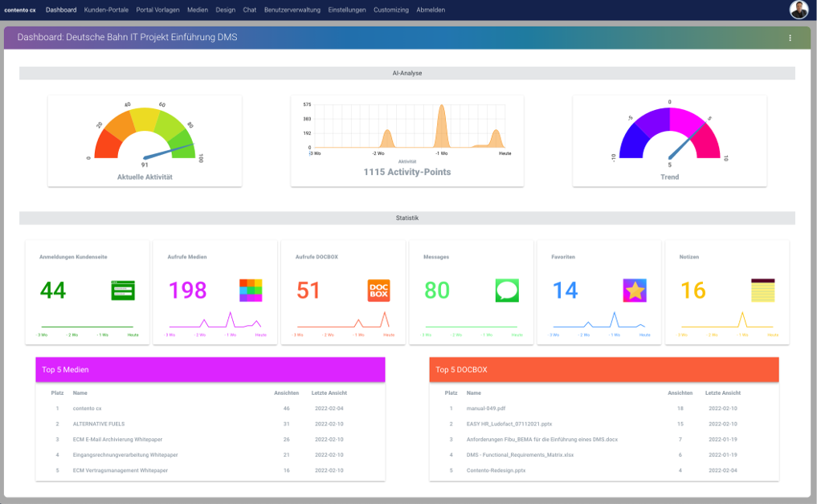Click the 1115 Activity-Points label
Image resolution: width=817 pixels, height=504 pixels.
coord(407,173)
